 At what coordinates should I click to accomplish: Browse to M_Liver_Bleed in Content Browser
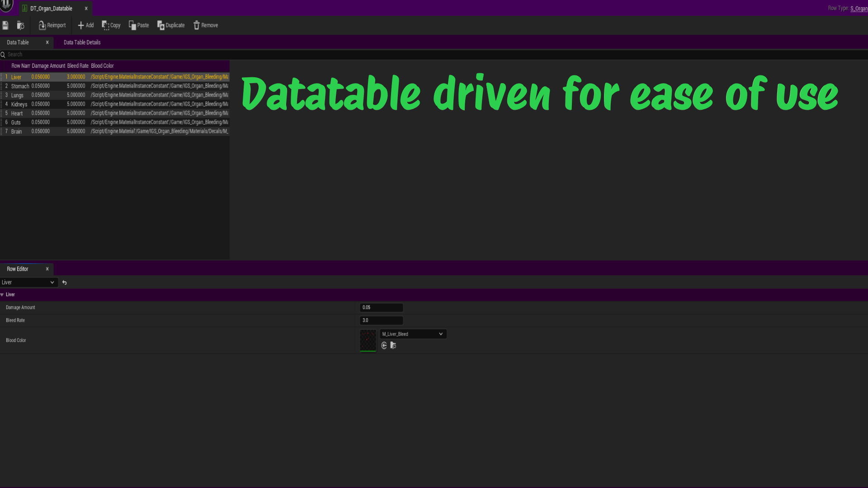click(393, 346)
